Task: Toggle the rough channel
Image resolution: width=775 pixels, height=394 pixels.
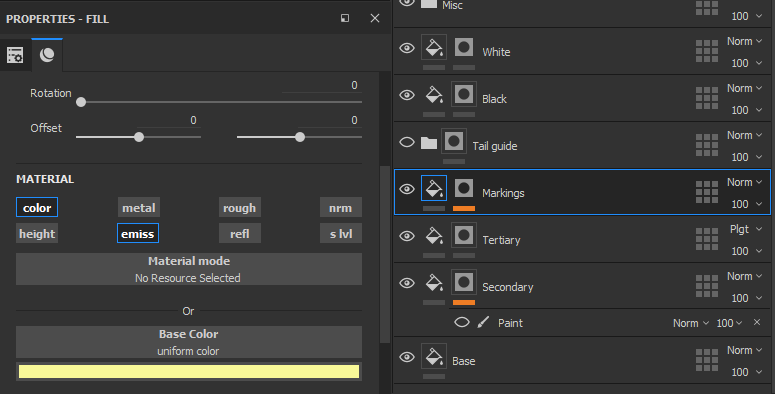Action: tap(240, 208)
